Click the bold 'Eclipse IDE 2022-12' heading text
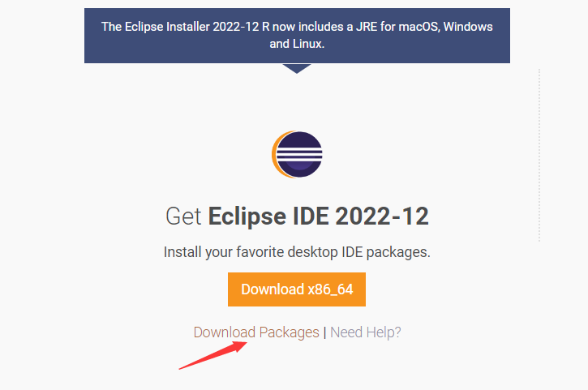 [x=319, y=216]
